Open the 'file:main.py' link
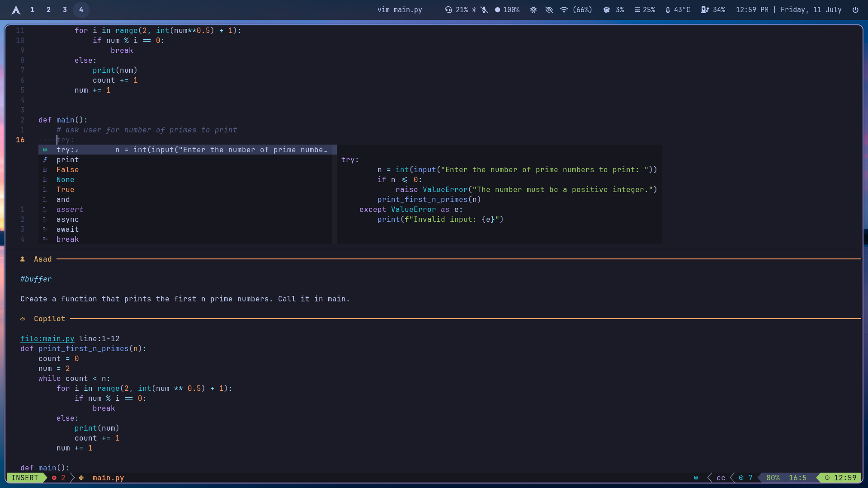This screenshot has width=868, height=488. click(x=47, y=338)
